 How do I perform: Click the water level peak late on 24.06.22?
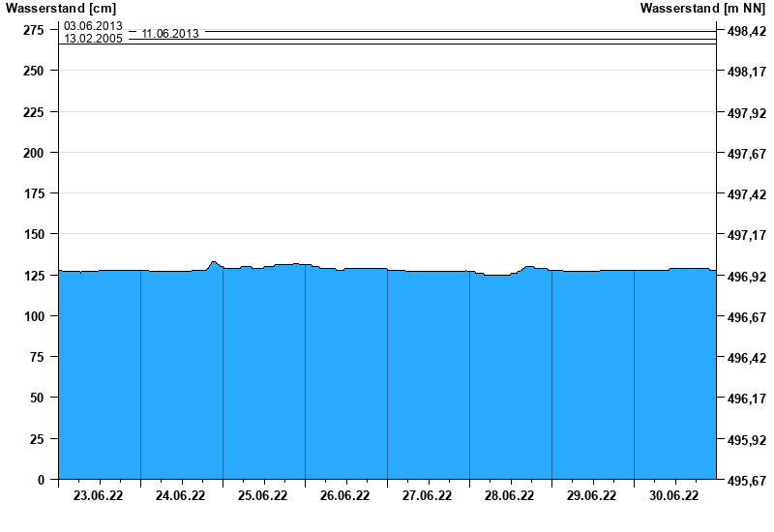pos(213,262)
